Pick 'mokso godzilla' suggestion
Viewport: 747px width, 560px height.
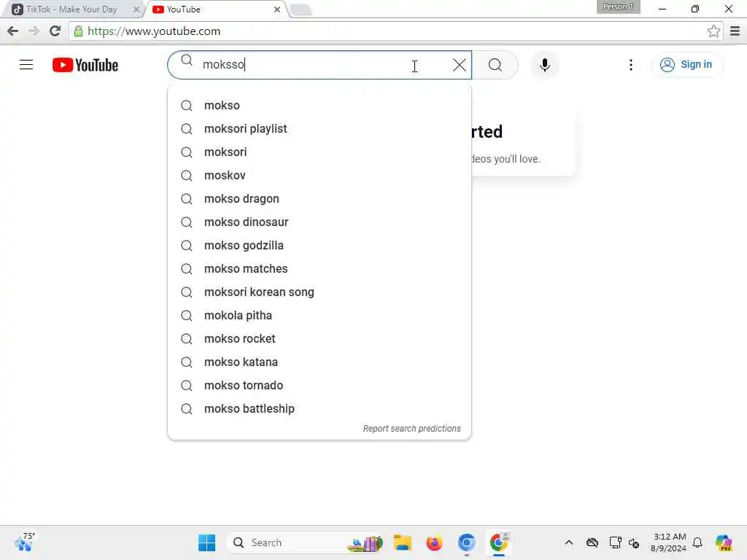pyautogui.click(x=320, y=245)
